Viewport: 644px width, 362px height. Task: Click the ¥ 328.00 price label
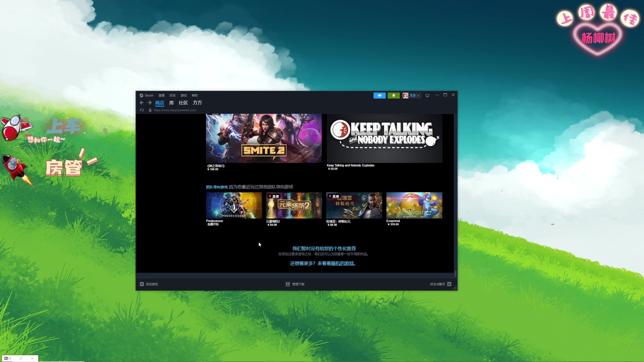point(393,225)
